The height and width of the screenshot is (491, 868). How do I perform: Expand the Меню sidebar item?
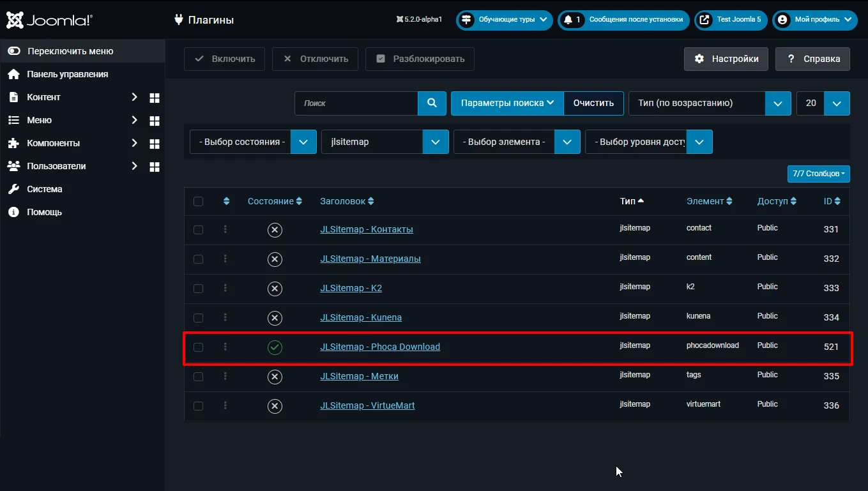[x=134, y=120]
